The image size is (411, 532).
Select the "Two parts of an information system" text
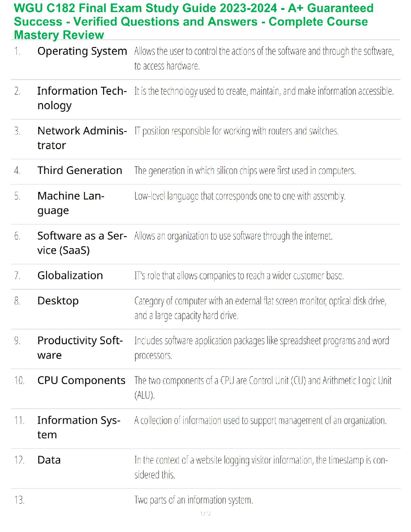pos(193,500)
